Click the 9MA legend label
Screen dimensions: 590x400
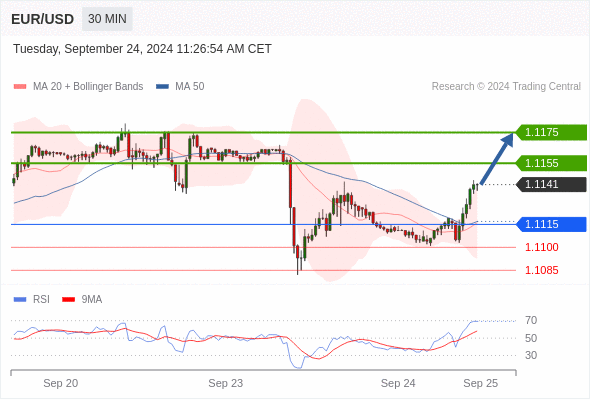coord(92,300)
